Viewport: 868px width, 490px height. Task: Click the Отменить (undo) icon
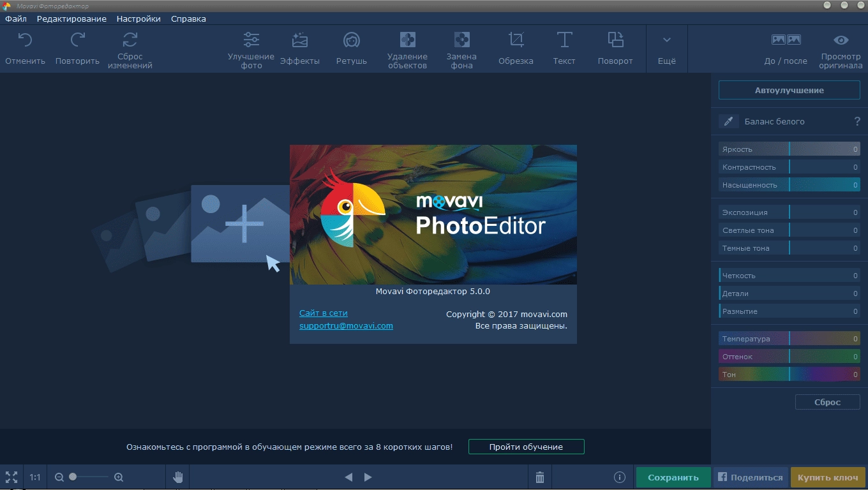pos(25,40)
